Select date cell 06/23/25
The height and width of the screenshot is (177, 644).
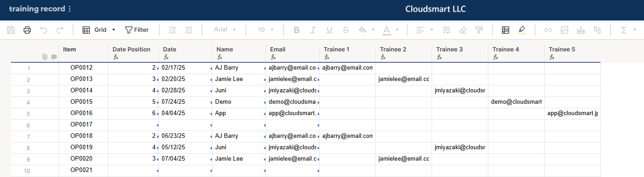click(x=185, y=136)
